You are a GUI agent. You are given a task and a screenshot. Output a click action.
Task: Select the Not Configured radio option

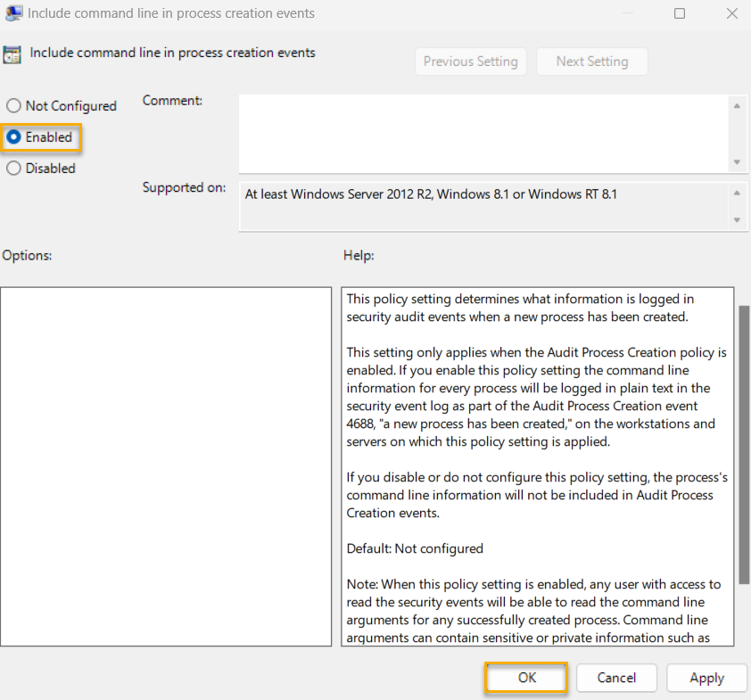point(14,106)
